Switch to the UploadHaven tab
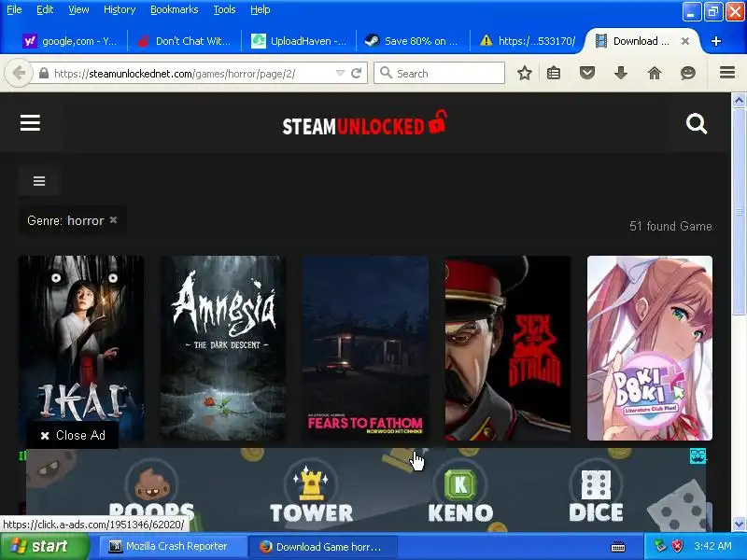Viewport: 747px width, 560px height. pyautogui.click(x=299, y=41)
